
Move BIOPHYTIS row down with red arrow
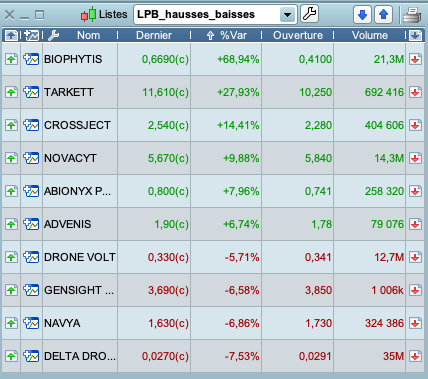click(415, 59)
